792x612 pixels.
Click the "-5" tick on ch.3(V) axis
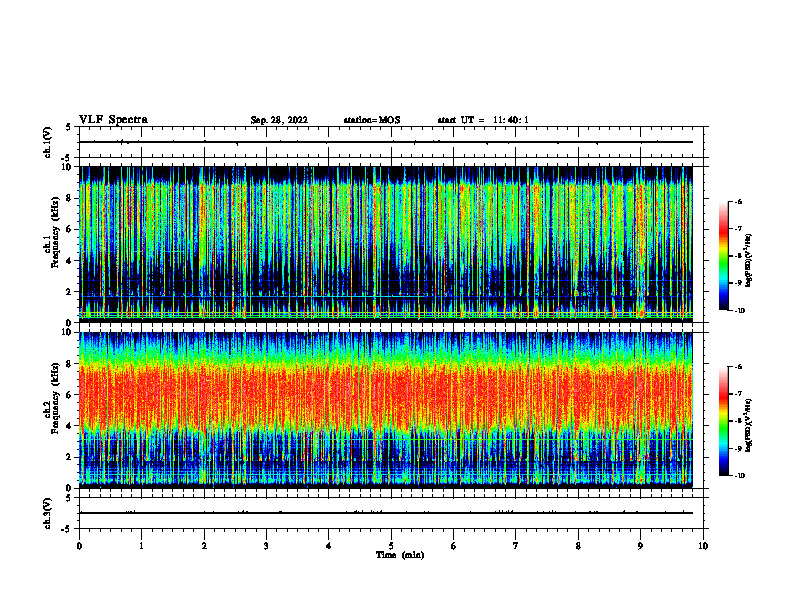(x=66, y=529)
